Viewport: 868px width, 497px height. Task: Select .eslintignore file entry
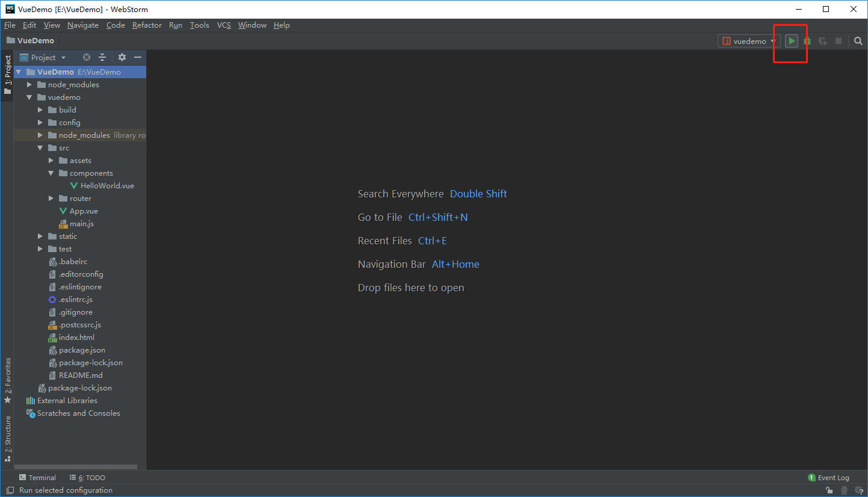[x=75, y=286]
